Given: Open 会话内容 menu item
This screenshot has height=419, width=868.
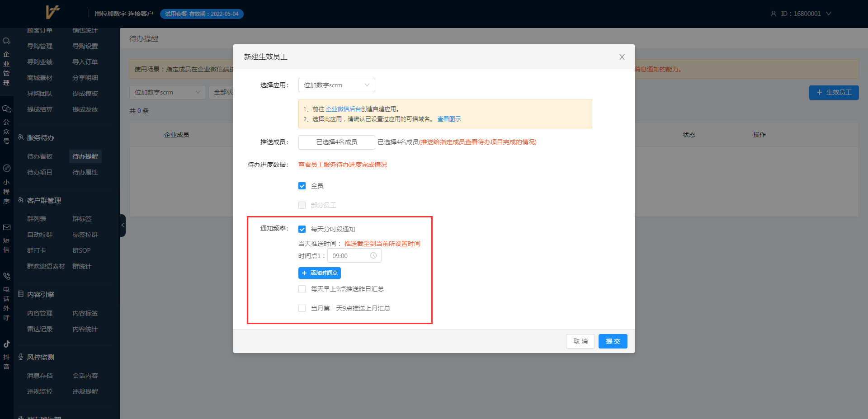Looking at the screenshot, I should (85, 376).
